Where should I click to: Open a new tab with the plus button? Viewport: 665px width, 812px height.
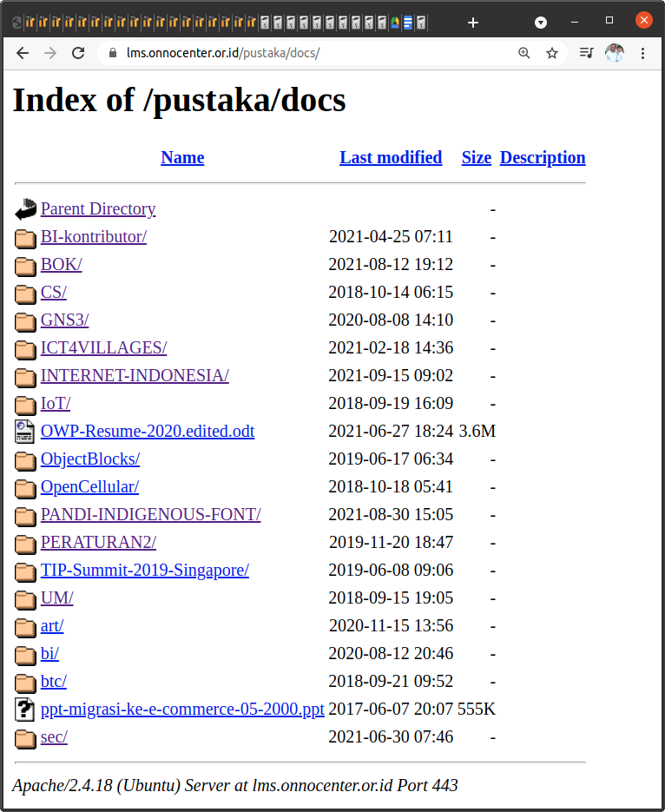pyautogui.click(x=472, y=23)
